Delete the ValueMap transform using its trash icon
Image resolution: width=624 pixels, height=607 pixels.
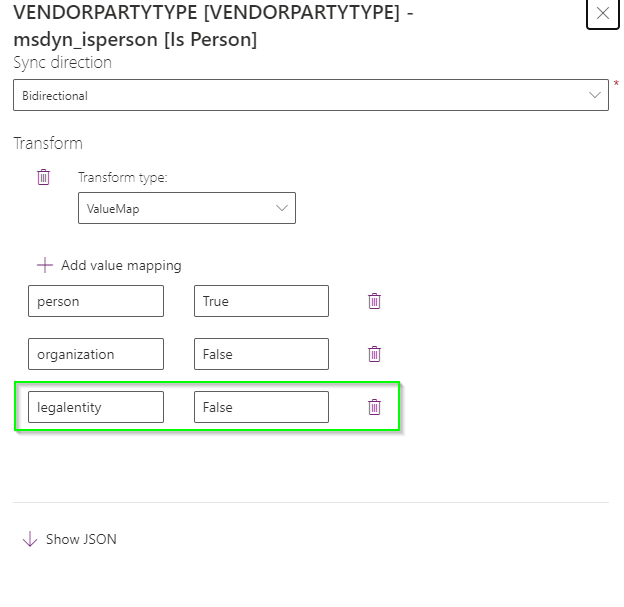43,177
